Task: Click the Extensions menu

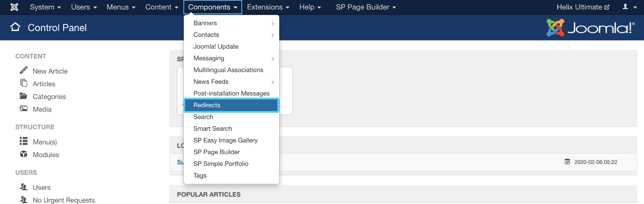Action: [x=268, y=7]
